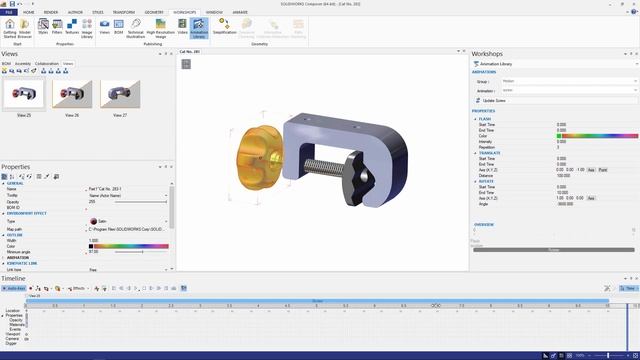640x360 pixels.
Task: Click the alphabetical sort icon in Properties toolbar
Action: pos(12,176)
